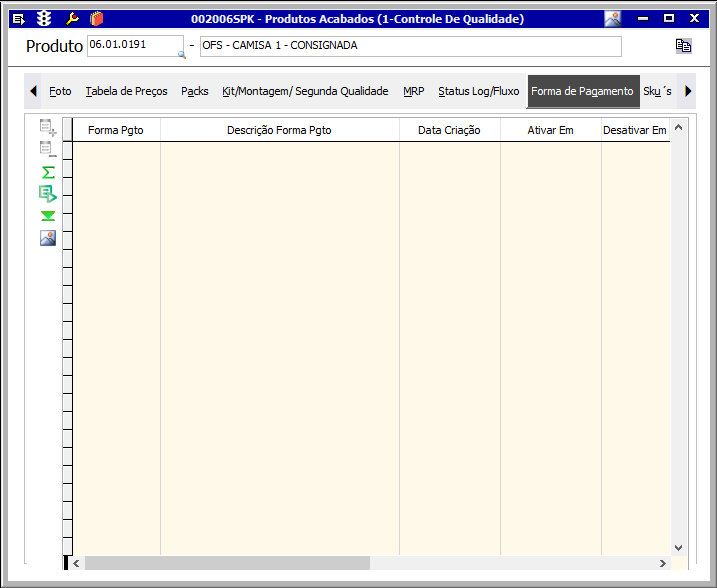Screen dimensions: 717x588
Task: Click the green sigma totals icon
Action: [48, 172]
